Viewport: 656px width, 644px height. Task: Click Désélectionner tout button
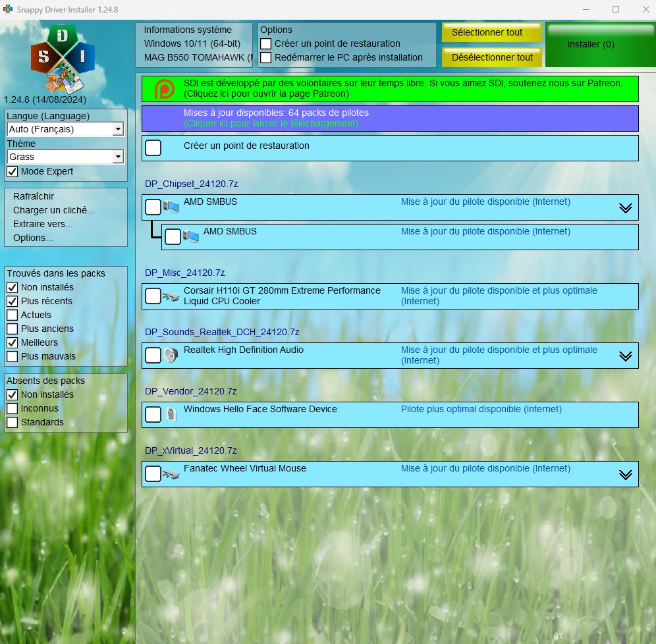click(491, 57)
